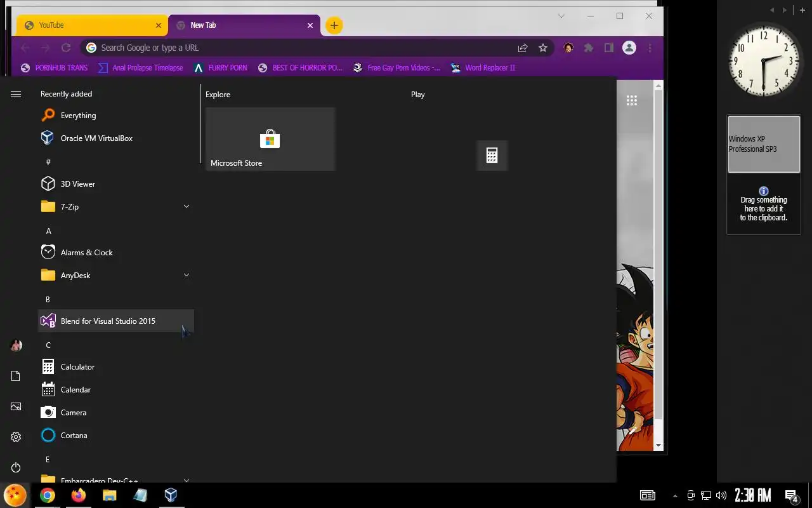The width and height of the screenshot is (812, 508).
Task: Open Documents from Start sidebar
Action: [16, 376]
